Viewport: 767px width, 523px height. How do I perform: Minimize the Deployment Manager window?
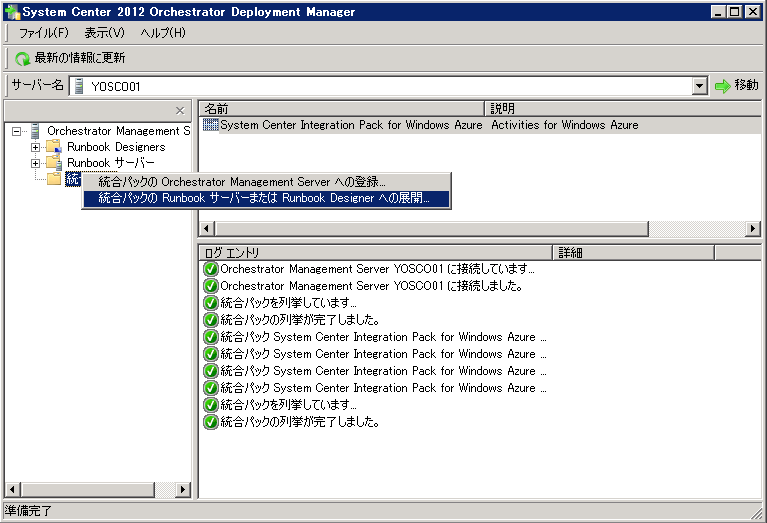pyautogui.click(x=718, y=12)
